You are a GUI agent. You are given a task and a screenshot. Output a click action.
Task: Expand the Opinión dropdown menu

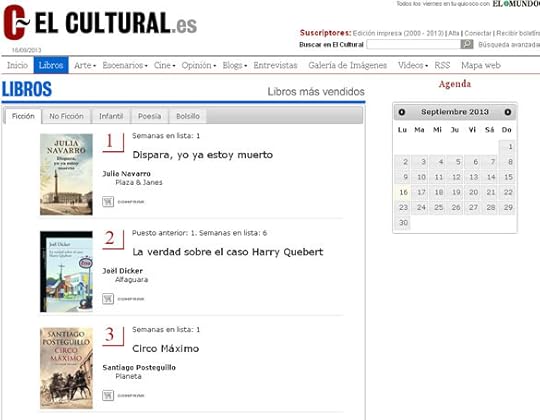pos(199,65)
